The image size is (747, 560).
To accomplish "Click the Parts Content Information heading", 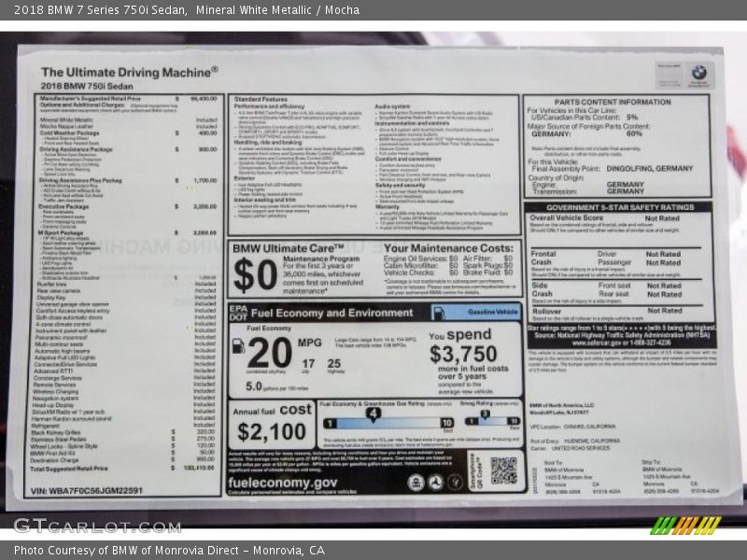I will point(612,102).
